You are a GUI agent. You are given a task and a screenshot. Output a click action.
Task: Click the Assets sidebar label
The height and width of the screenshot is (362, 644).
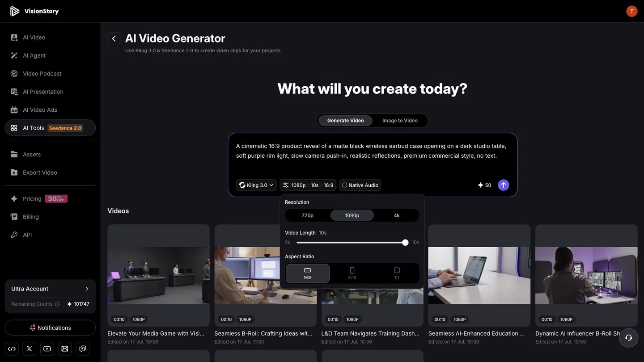click(32, 155)
